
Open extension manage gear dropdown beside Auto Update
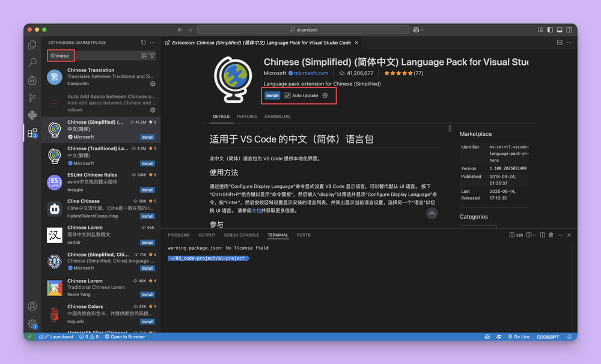(x=325, y=96)
